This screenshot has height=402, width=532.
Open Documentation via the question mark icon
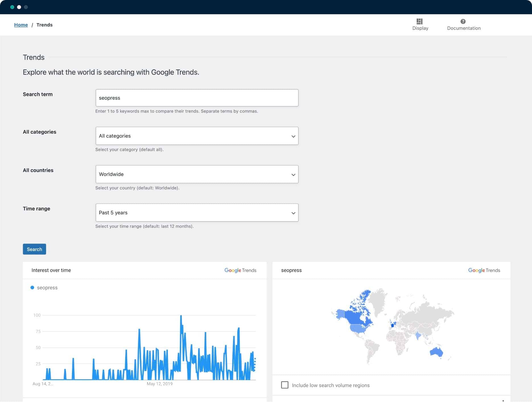(x=463, y=21)
